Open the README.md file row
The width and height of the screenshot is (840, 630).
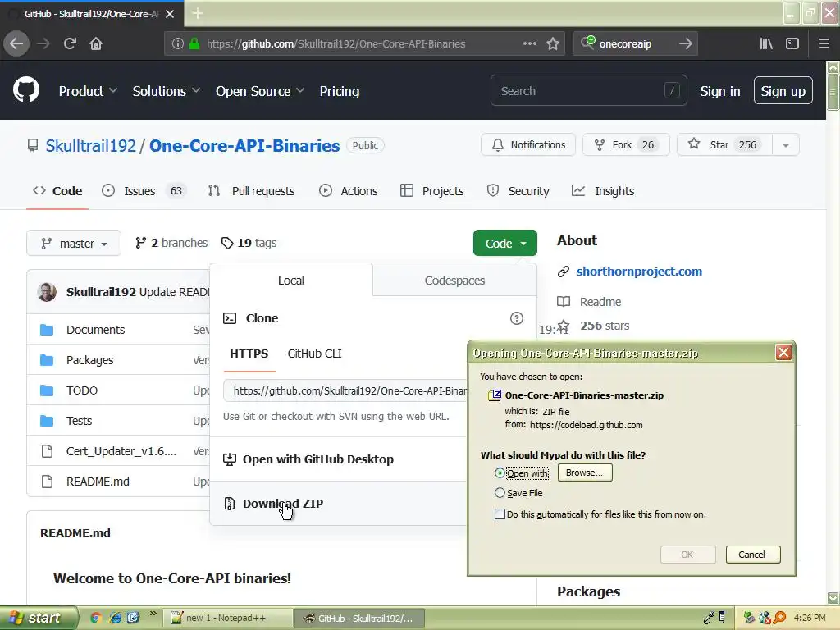(98, 482)
